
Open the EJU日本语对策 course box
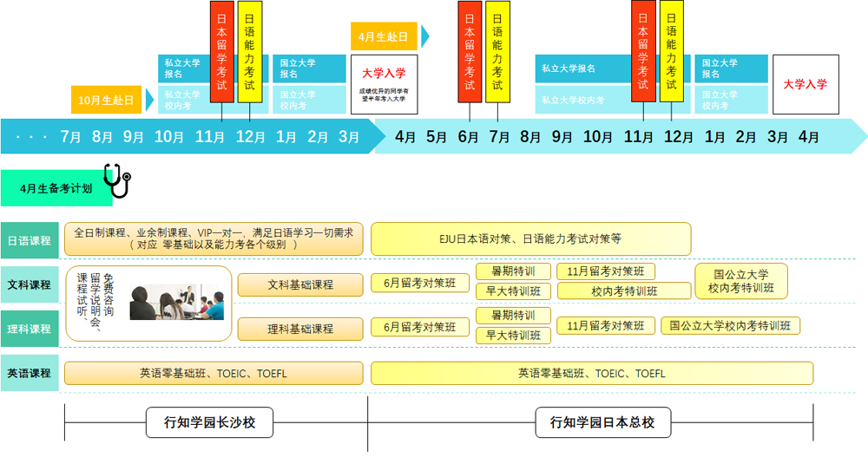(530, 238)
